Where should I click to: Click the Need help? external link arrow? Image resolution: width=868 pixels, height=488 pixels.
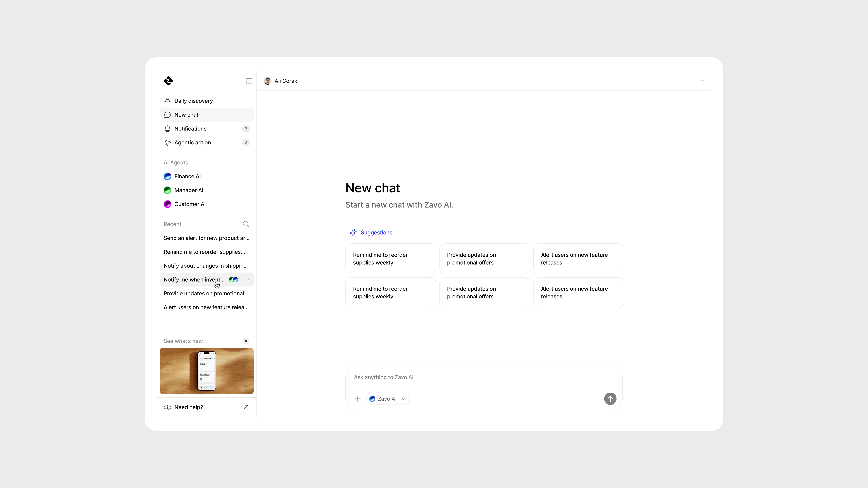point(246,407)
